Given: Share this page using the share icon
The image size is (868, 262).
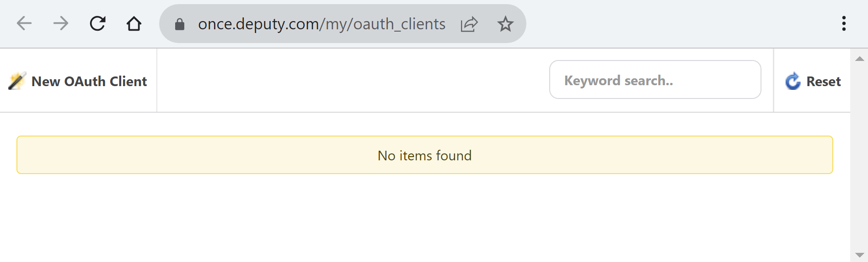Looking at the screenshot, I should (x=469, y=24).
